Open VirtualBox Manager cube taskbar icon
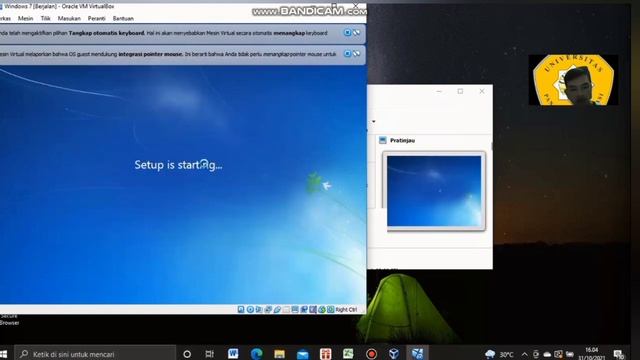 394,353
